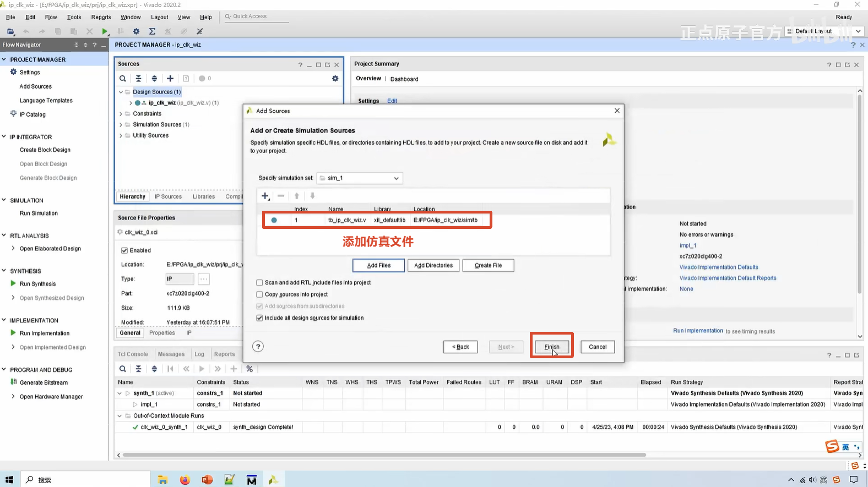Viewport: 868px width, 487px height.
Task: Collapse all items in Sources panel
Action: pyautogui.click(x=139, y=79)
